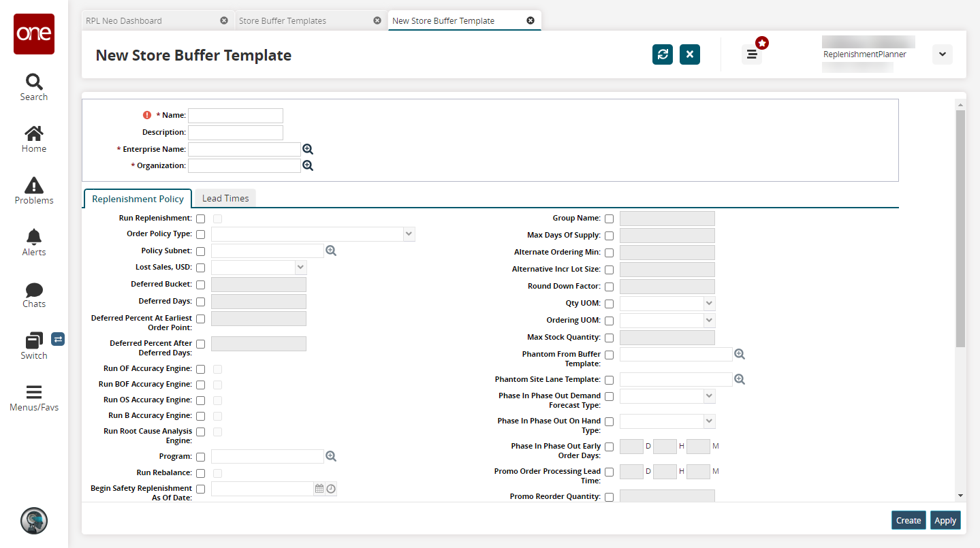Enable Run OF Accuracy Engine checkbox
The height and width of the screenshot is (548, 980).
coord(200,369)
